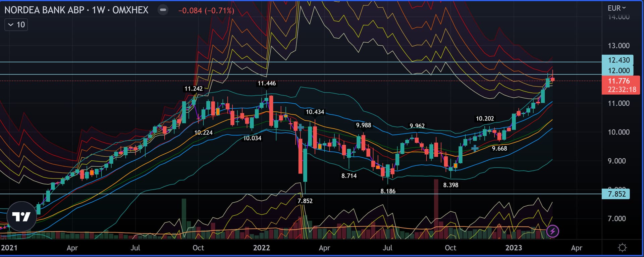
Task: Click the 2023 label on time axis
Action: point(514,248)
